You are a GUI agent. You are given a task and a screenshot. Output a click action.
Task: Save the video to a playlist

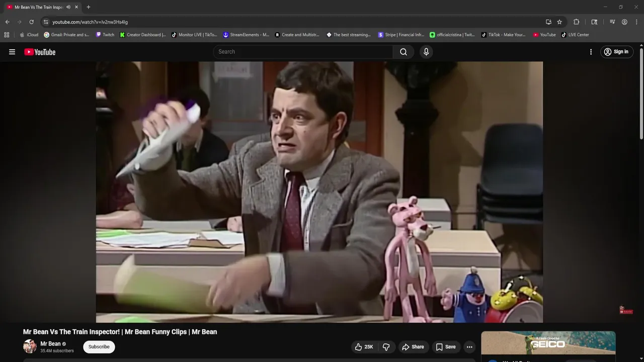pos(446,347)
